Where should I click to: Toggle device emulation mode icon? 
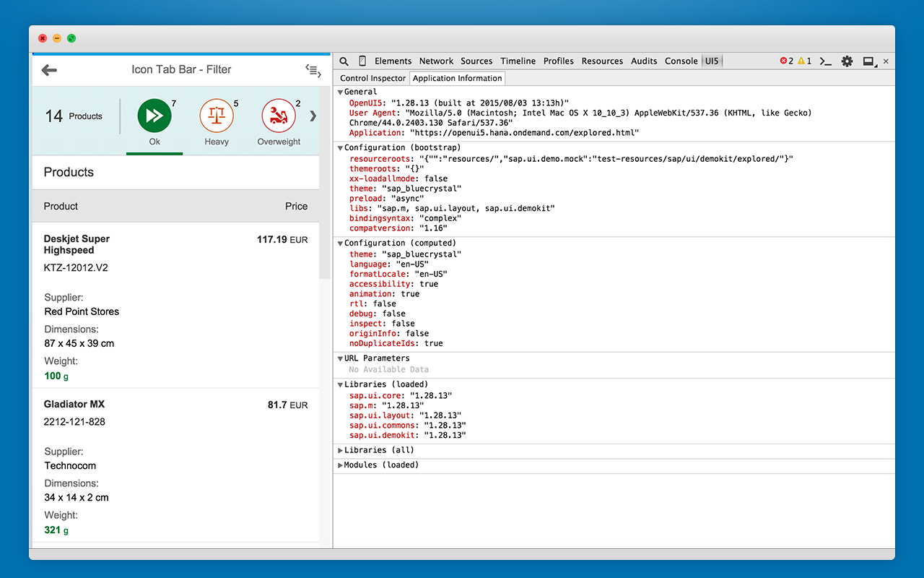(x=362, y=61)
